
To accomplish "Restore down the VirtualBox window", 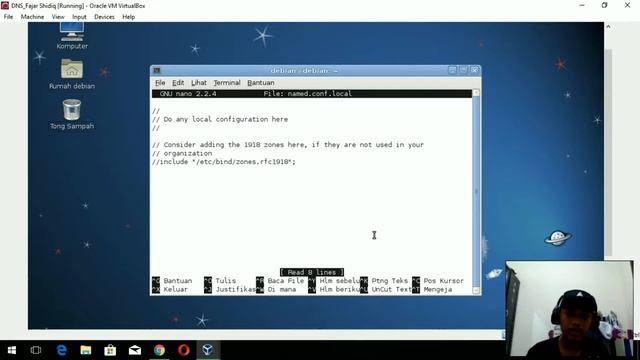I will click(x=604, y=5).
